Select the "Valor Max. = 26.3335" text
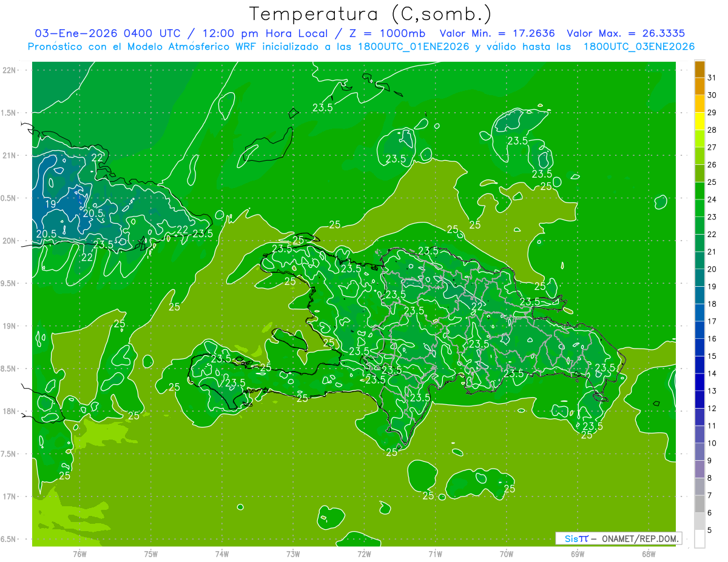The image size is (728, 562). coord(626,33)
